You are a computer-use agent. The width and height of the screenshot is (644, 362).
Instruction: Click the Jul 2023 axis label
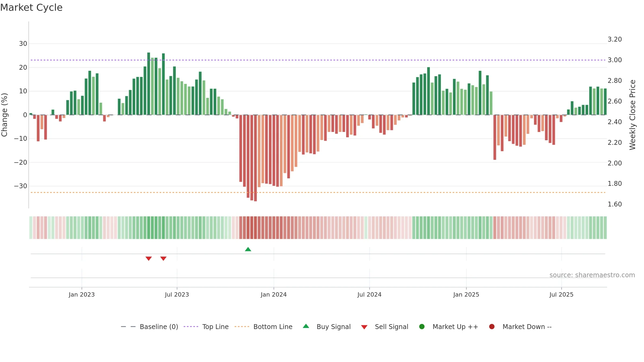click(x=177, y=295)
